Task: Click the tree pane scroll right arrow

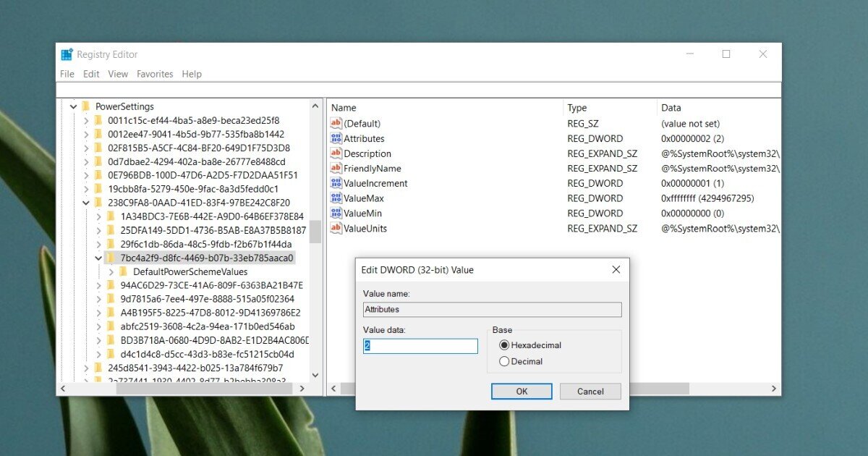Action: tap(304, 389)
